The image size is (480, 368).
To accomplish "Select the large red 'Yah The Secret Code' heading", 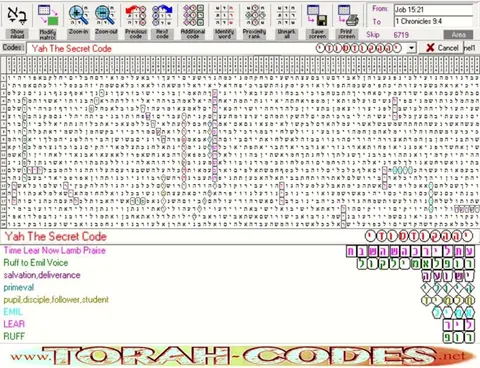I will (56, 237).
